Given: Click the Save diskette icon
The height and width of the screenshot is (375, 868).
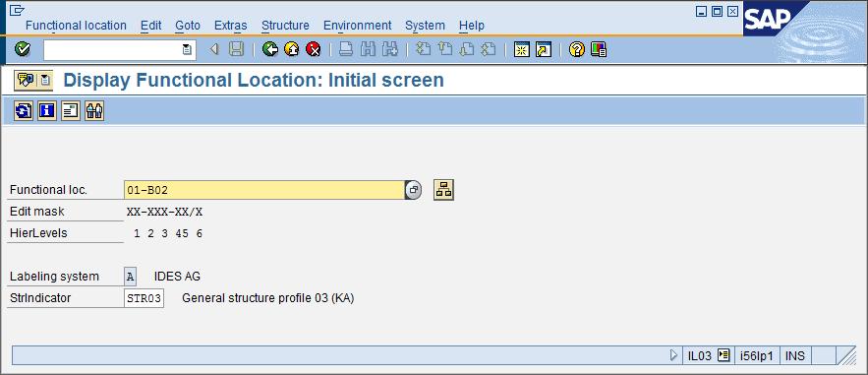Looking at the screenshot, I should [x=236, y=50].
